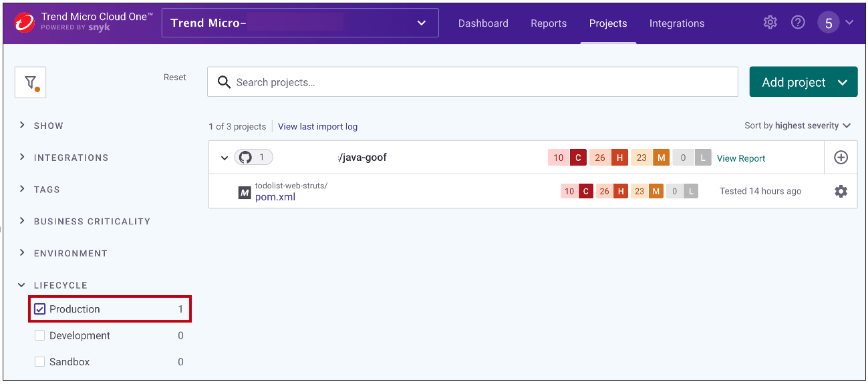
Task: Click the M medium badge on java-goof row
Action: (661, 158)
